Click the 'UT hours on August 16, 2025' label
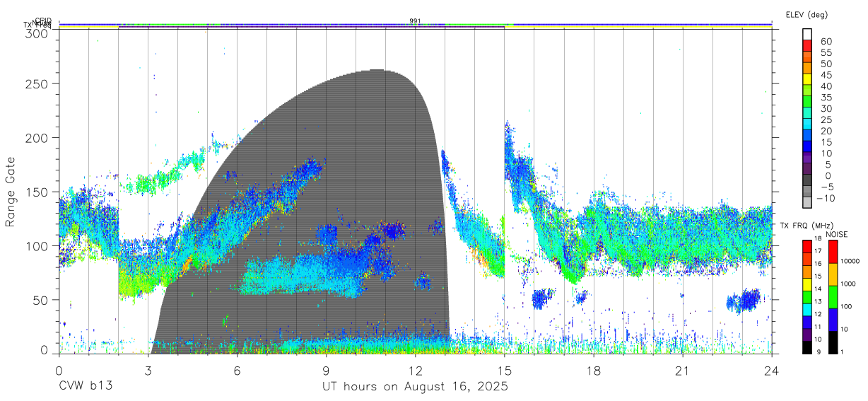The height and width of the screenshot is (401, 868). (415, 386)
